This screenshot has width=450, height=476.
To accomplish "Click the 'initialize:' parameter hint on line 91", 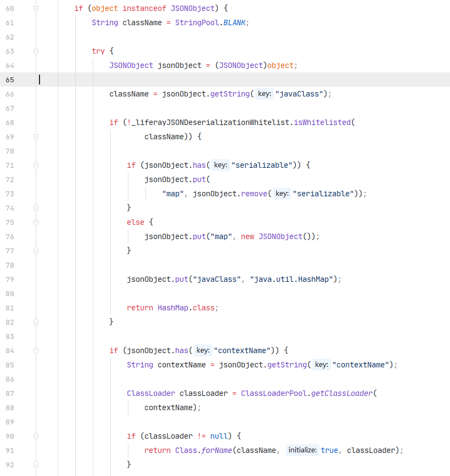I will point(301,451).
